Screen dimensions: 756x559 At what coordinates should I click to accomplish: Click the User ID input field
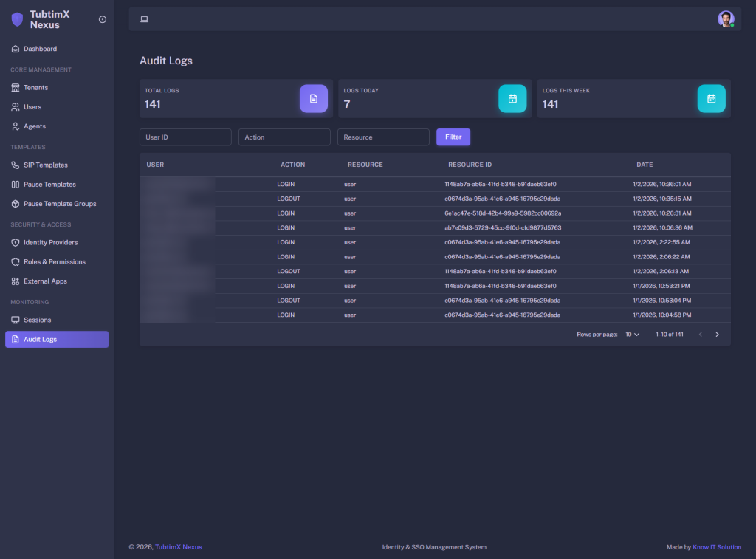tap(185, 137)
